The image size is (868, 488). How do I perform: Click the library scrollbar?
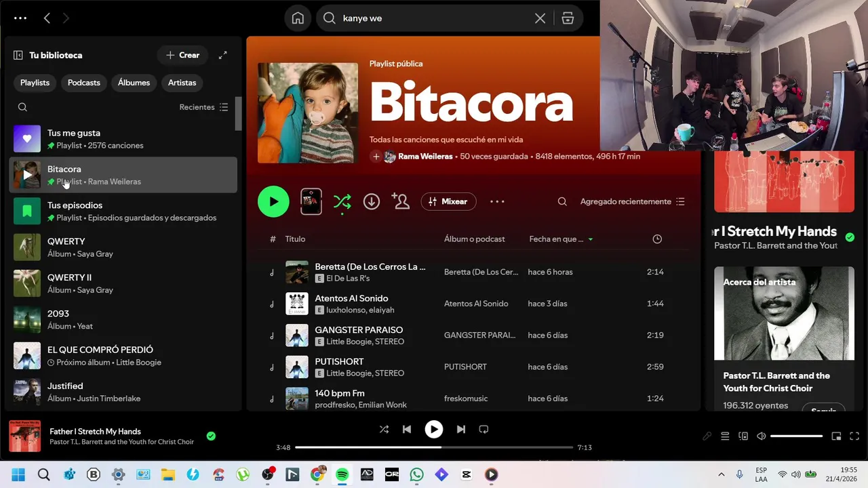coord(238,113)
